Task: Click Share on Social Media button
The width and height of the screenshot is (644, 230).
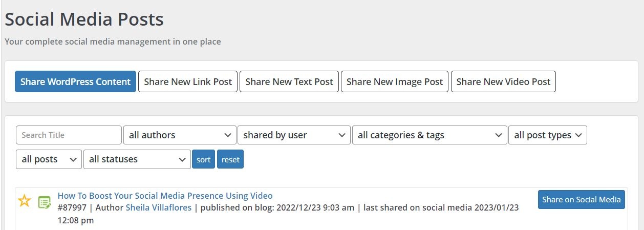Action: click(x=581, y=199)
